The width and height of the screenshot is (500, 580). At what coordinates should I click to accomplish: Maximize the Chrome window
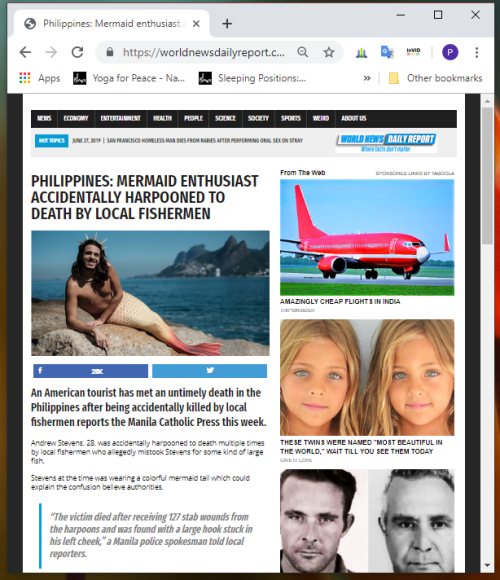(438, 15)
